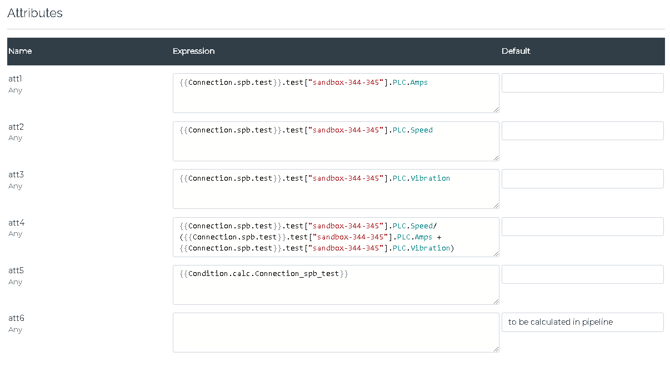Screen dimensions: 670x368
Task: Click the resize handle of att5 expression box
Action: coord(496,301)
